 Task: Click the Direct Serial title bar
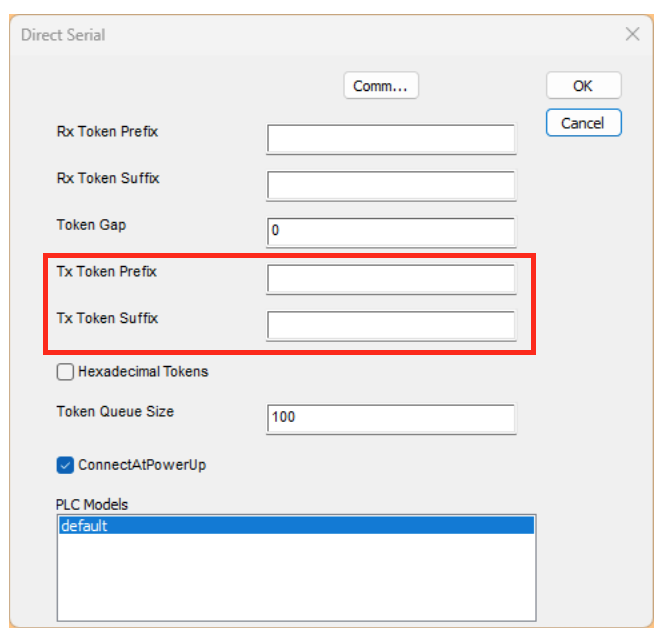[300, 34]
